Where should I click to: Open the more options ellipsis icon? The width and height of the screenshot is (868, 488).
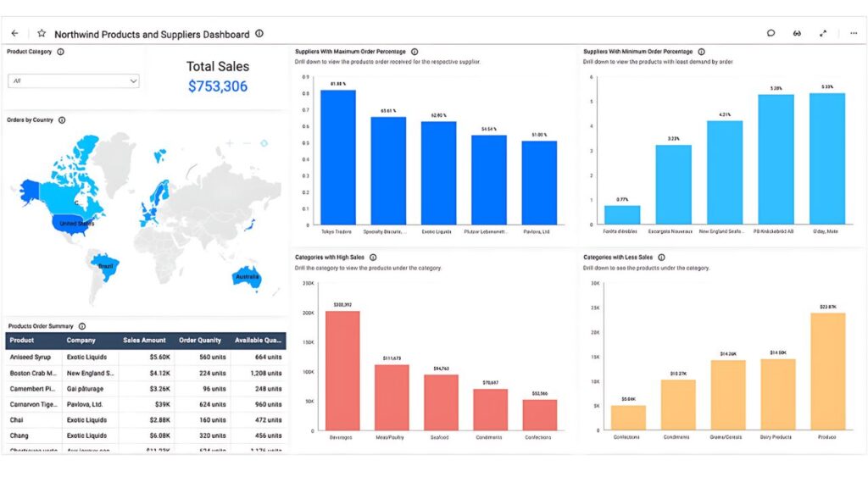853,33
